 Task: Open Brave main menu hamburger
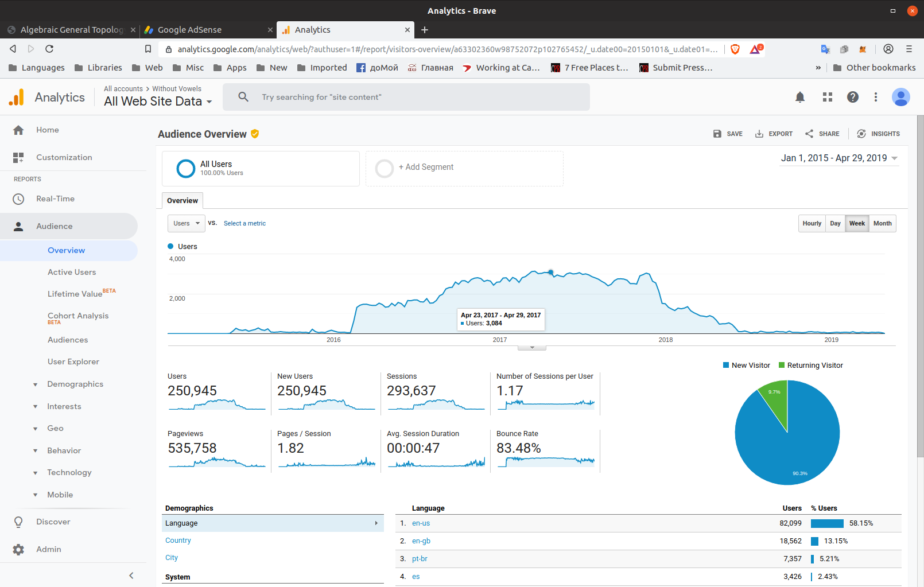[909, 49]
